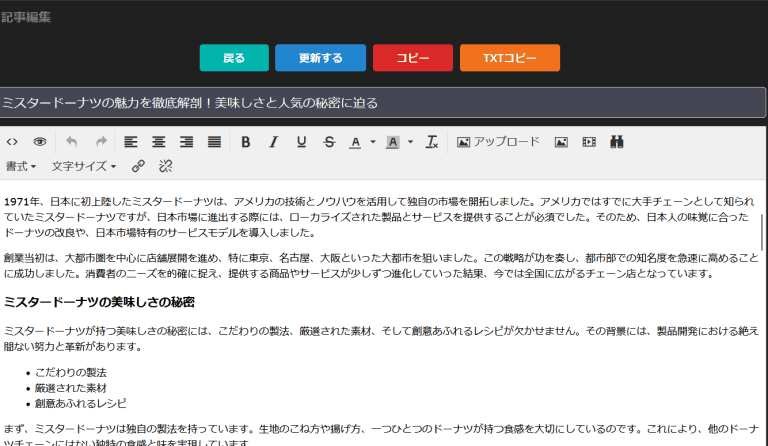Screen dimensions: 768x446
Task: Expand the 文字サイズ dropdown
Action: point(84,166)
